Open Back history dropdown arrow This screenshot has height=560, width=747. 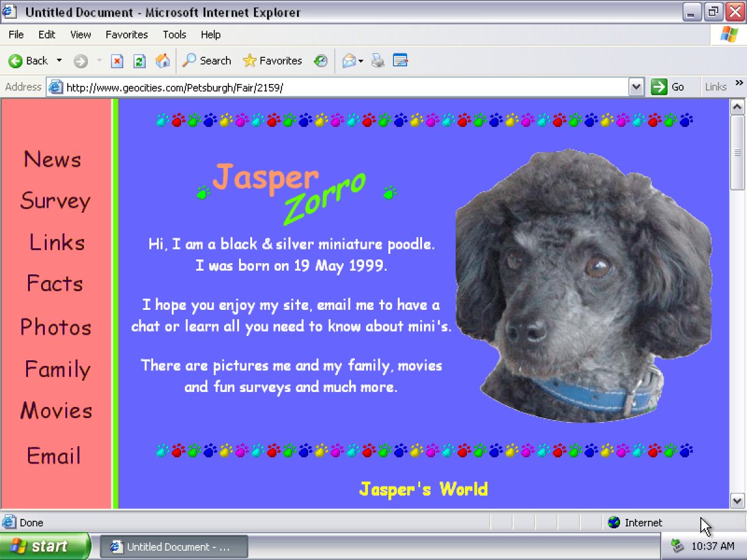(x=59, y=61)
